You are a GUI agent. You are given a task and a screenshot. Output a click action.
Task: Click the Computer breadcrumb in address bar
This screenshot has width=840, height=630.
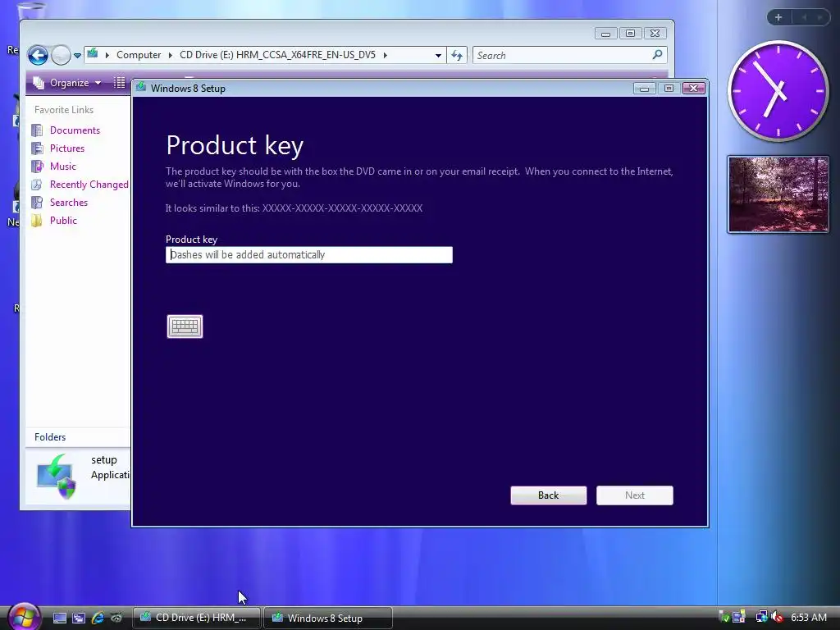(138, 55)
